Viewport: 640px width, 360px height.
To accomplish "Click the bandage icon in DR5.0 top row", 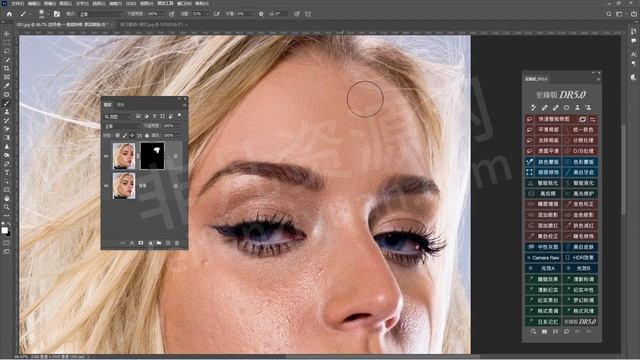I will click(544, 108).
